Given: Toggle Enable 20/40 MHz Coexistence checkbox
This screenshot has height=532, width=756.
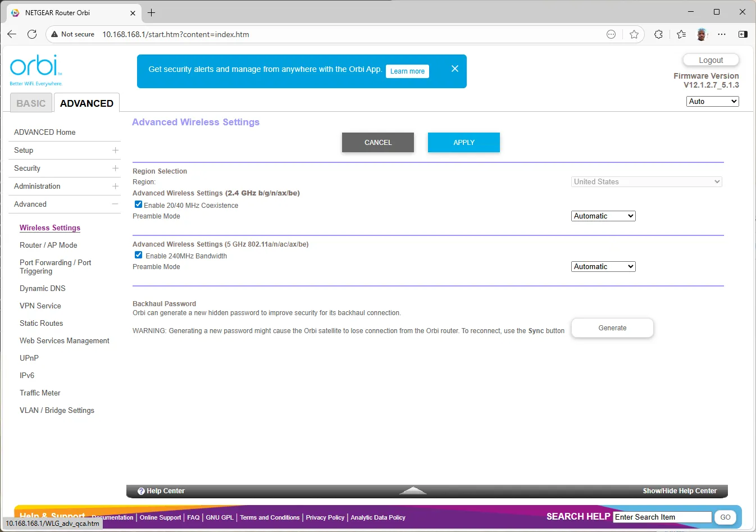Looking at the screenshot, I should (x=138, y=204).
